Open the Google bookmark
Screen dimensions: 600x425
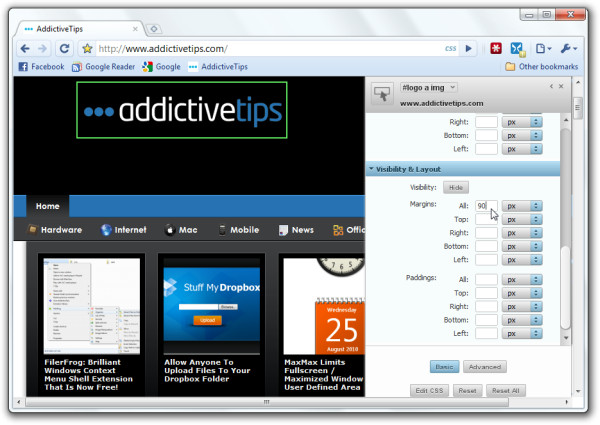coord(161,67)
